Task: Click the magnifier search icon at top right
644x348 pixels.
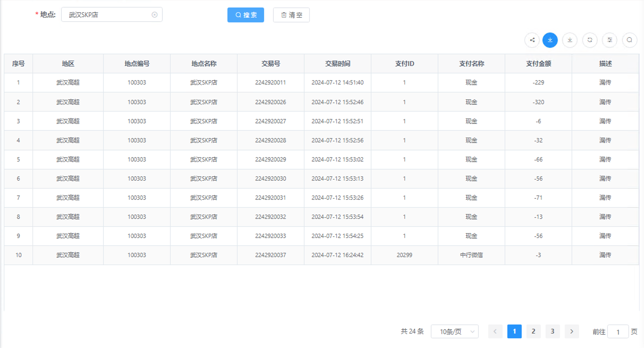Action: click(629, 40)
